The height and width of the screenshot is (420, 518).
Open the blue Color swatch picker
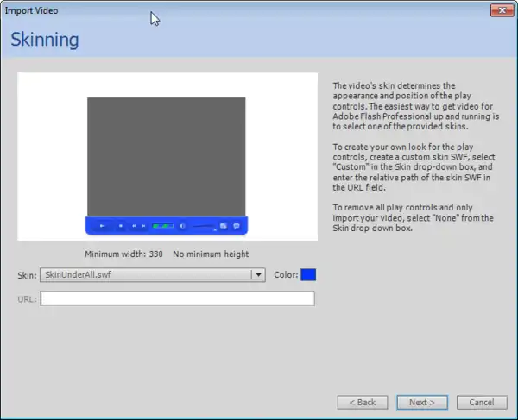point(308,275)
